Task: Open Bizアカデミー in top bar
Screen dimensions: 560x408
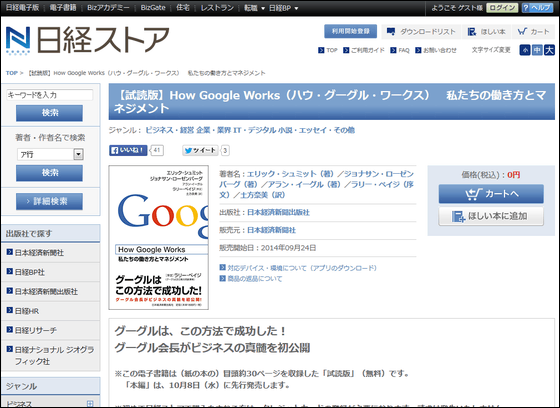Action: [x=108, y=8]
